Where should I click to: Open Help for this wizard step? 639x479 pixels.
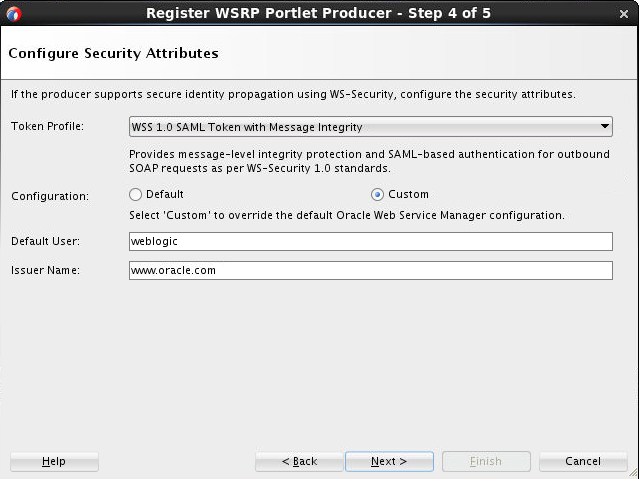pos(54,461)
